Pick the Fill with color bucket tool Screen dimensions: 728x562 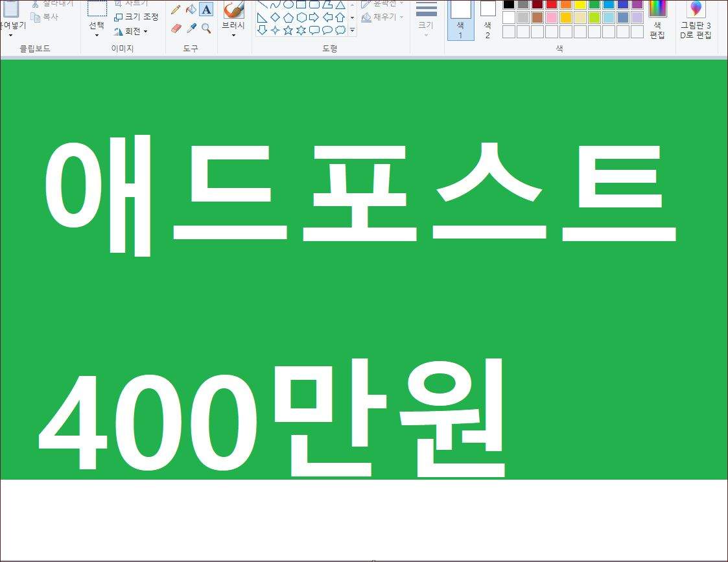(x=191, y=9)
